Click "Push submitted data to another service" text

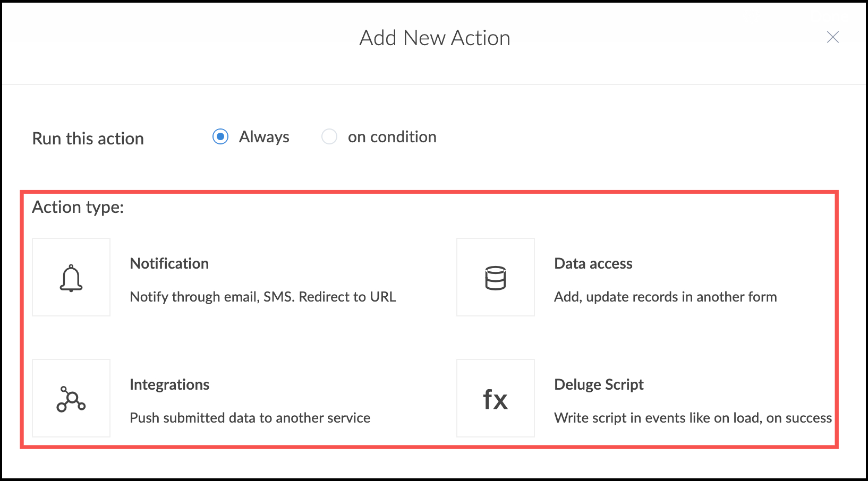[x=250, y=418]
